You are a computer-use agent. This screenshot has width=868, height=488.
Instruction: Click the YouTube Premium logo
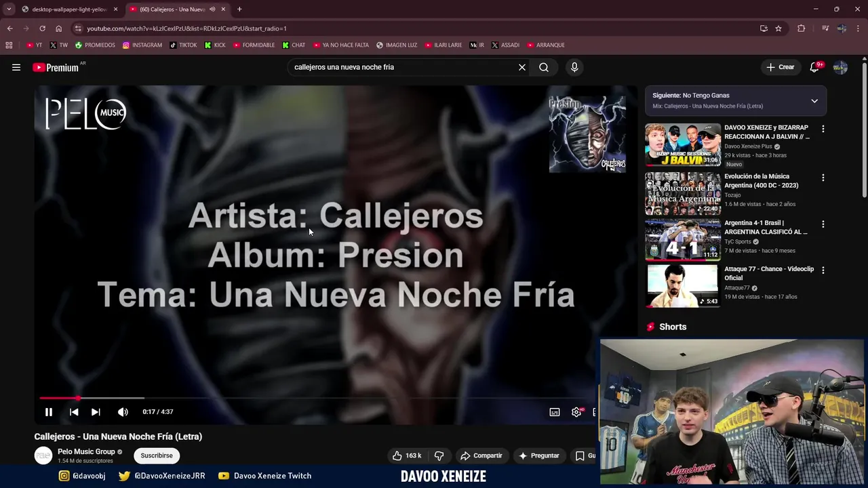(56, 67)
